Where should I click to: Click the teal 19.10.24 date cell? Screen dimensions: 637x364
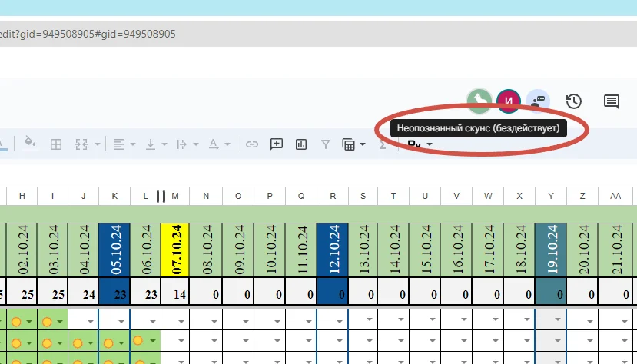(551, 250)
